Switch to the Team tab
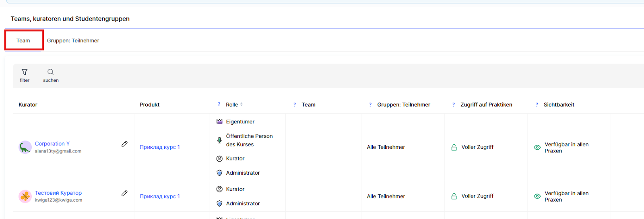Screen dimensions: 644x219 point(23,41)
